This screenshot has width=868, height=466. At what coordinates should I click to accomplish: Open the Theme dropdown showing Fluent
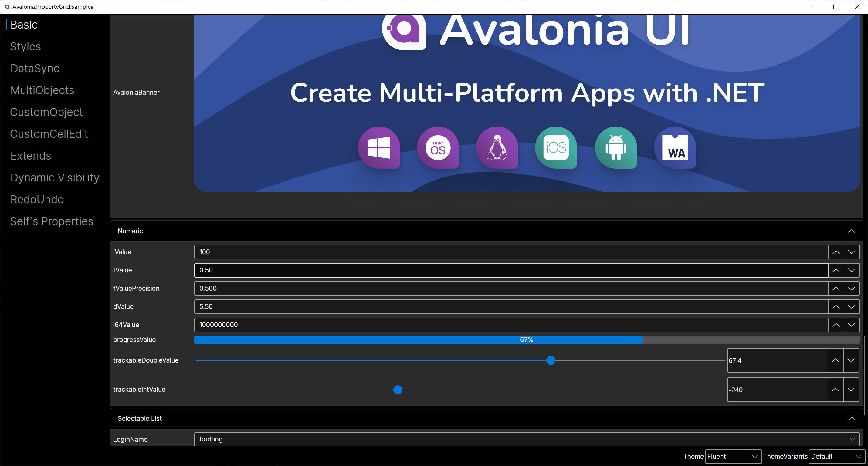click(733, 457)
